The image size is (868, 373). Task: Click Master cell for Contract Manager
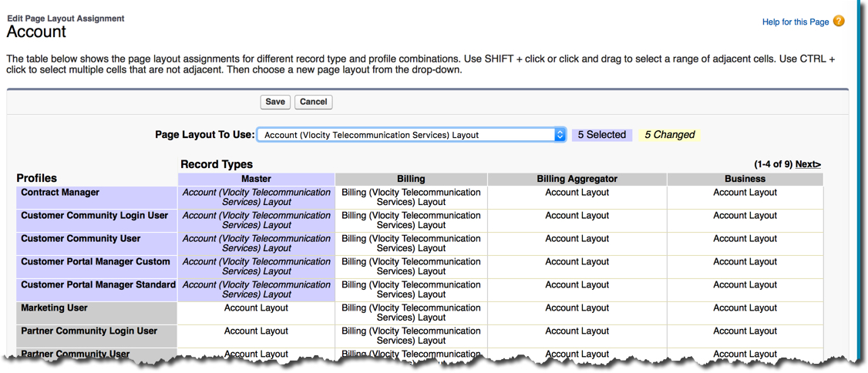click(x=256, y=197)
